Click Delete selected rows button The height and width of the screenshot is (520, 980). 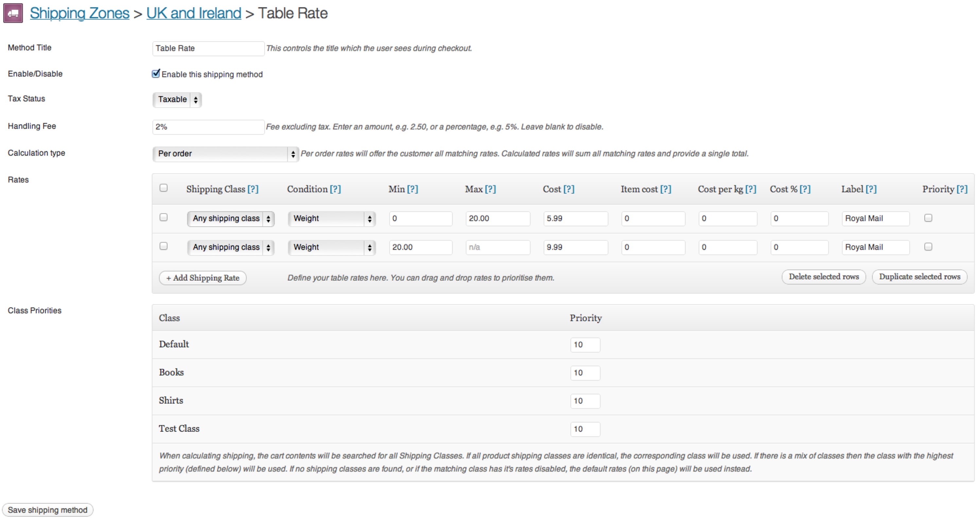point(824,277)
